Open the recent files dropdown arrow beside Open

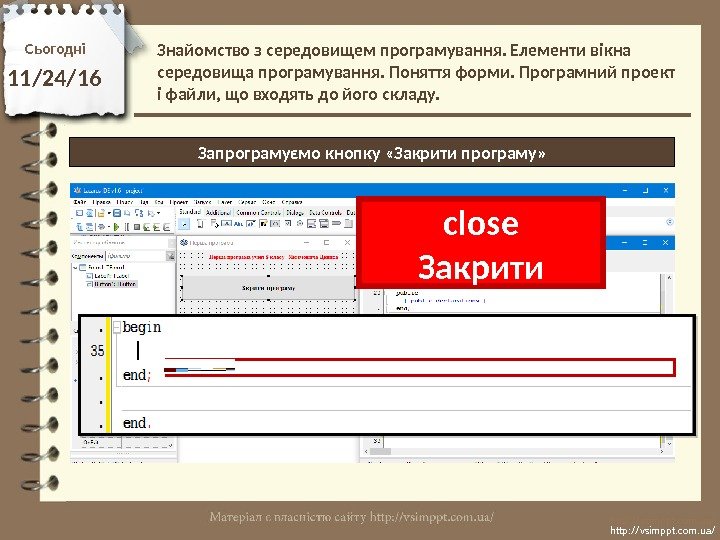coord(109,213)
